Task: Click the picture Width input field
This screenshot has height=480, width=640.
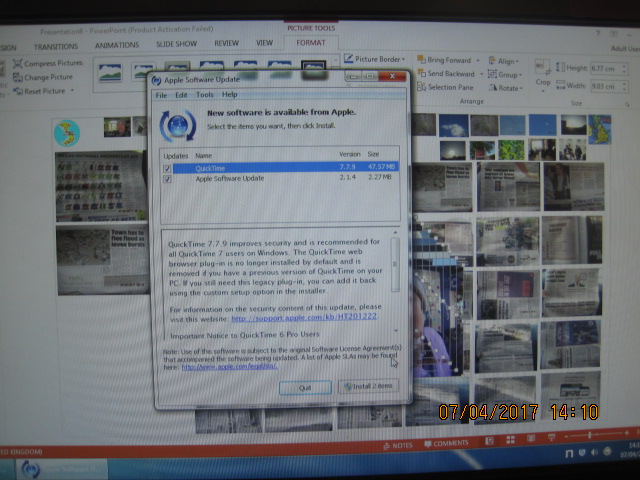Action: tap(606, 86)
